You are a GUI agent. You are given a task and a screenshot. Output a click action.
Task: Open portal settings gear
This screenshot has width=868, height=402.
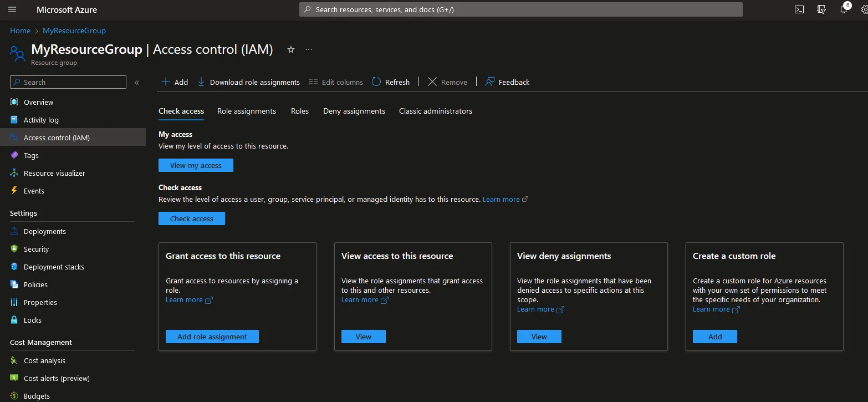click(x=865, y=9)
